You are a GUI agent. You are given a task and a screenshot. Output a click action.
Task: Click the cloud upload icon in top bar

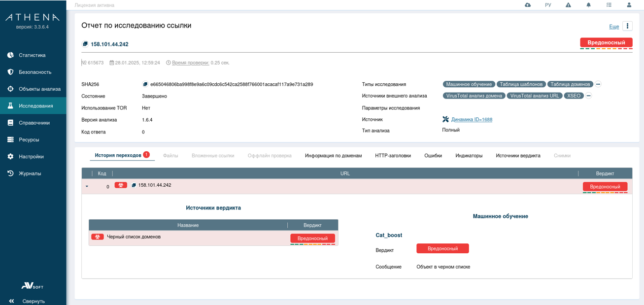pos(528,5)
